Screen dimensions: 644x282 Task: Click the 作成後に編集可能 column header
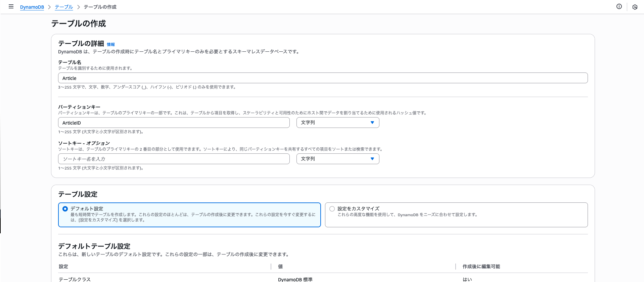pyautogui.click(x=481, y=267)
